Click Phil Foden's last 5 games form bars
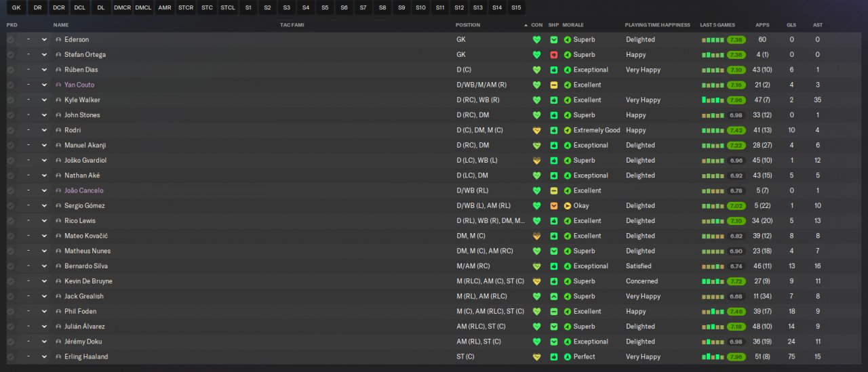The width and height of the screenshot is (868, 372). coord(713,312)
